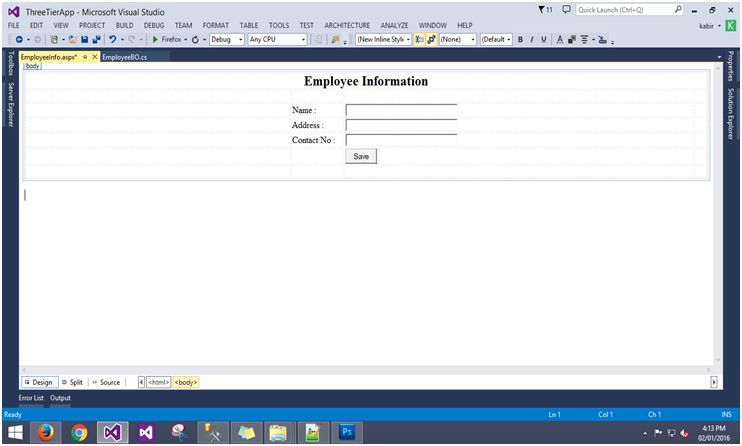Screen dimensions: 742x446
Task: Click the Quick Launch search magnifier icon
Action: (678, 9)
